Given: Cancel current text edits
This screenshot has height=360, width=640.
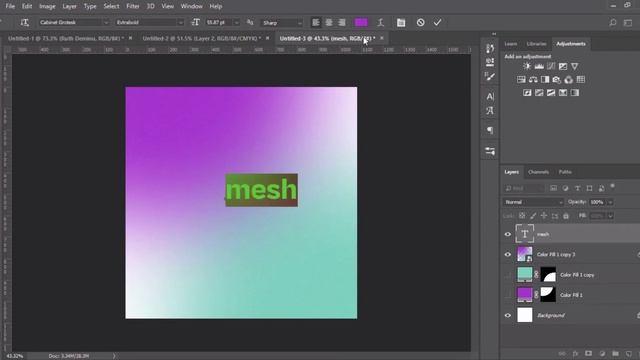Looking at the screenshot, I should pyautogui.click(x=420, y=22).
